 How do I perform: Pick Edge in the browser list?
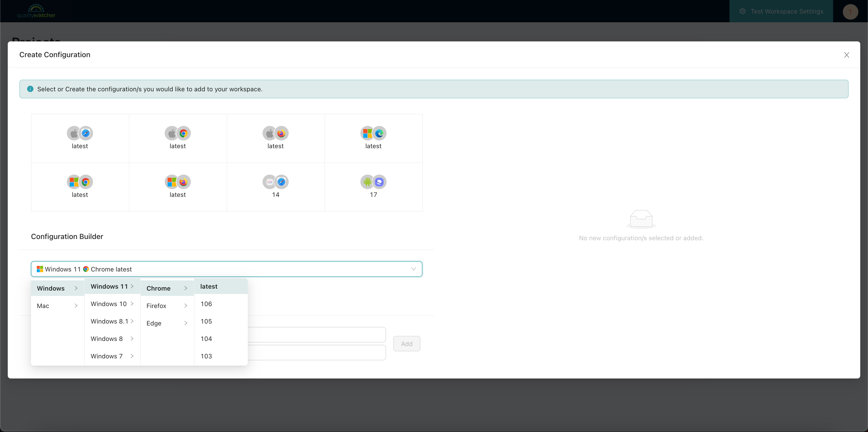167,323
